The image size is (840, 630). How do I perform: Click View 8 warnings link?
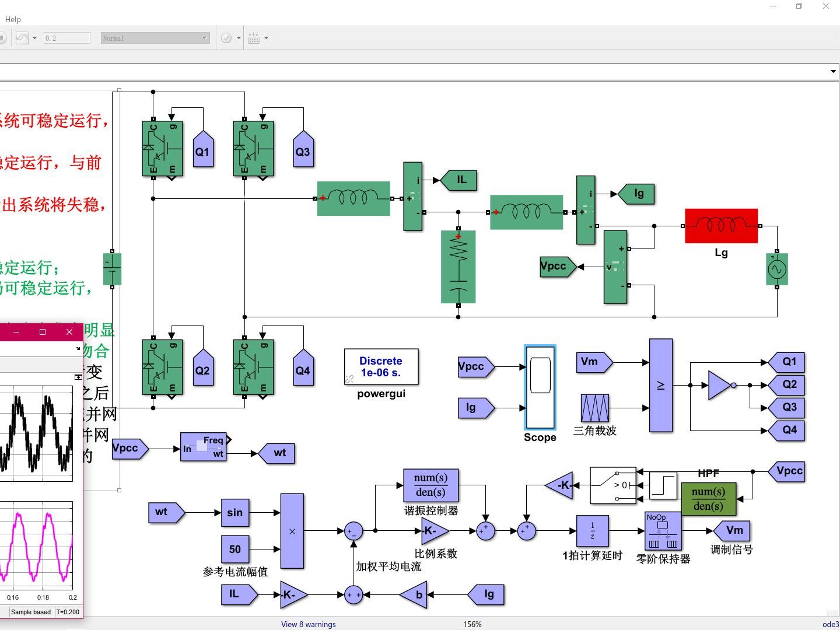pyautogui.click(x=308, y=624)
